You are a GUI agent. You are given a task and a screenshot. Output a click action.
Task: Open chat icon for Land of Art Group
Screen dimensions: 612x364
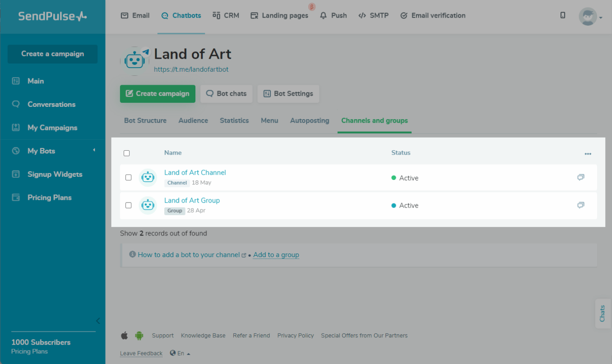(580, 205)
